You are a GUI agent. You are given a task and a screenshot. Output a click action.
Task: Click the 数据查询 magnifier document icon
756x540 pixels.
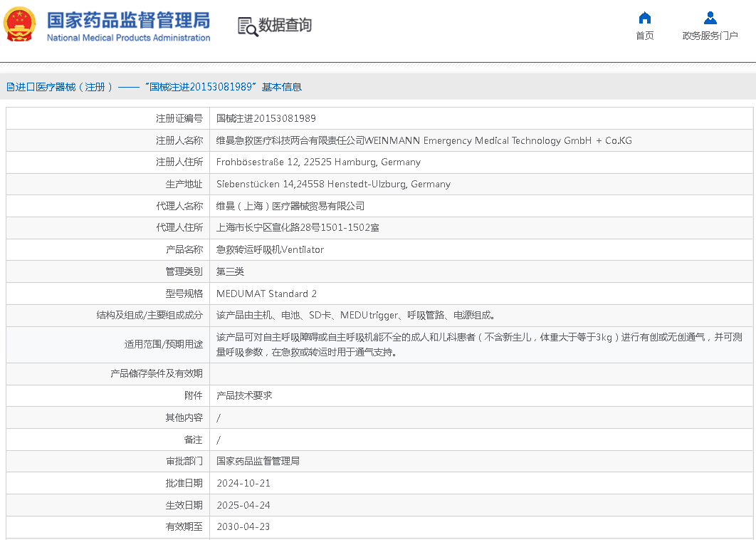[247, 26]
